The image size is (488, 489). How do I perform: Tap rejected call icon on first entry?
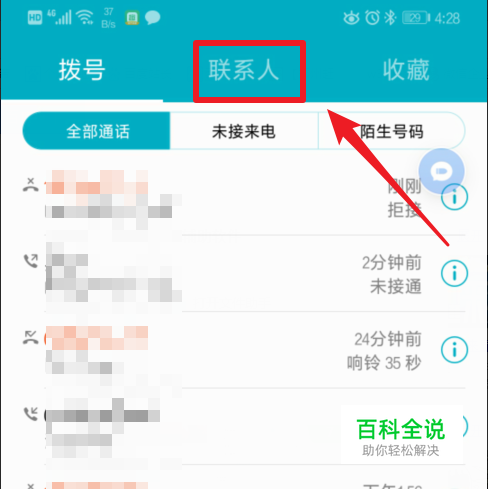point(31,185)
